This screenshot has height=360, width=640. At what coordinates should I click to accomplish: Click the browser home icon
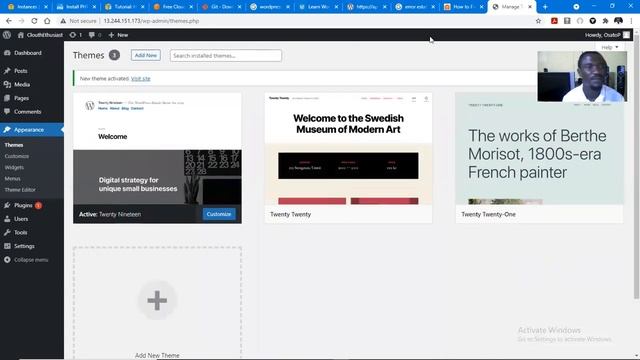point(47,21)
